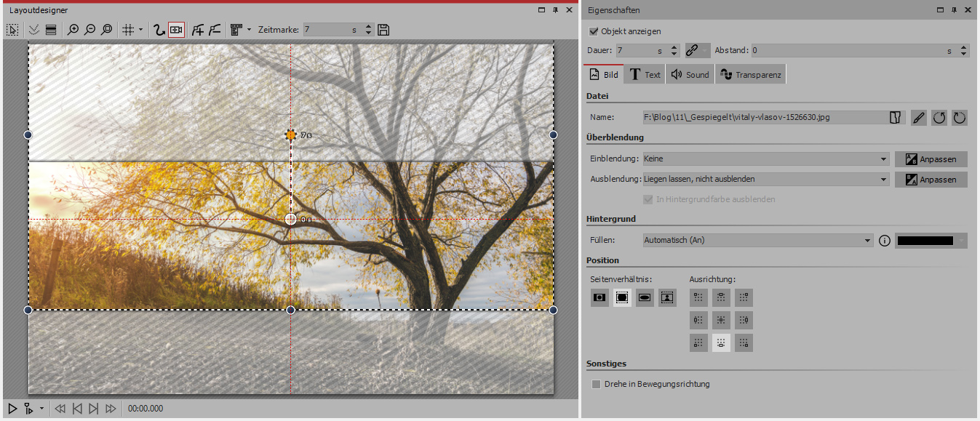The height and width of the screenshot is (421, 980).
Task: Start playback with the play button
Action: pyautogui.click(x=12, y=409)
